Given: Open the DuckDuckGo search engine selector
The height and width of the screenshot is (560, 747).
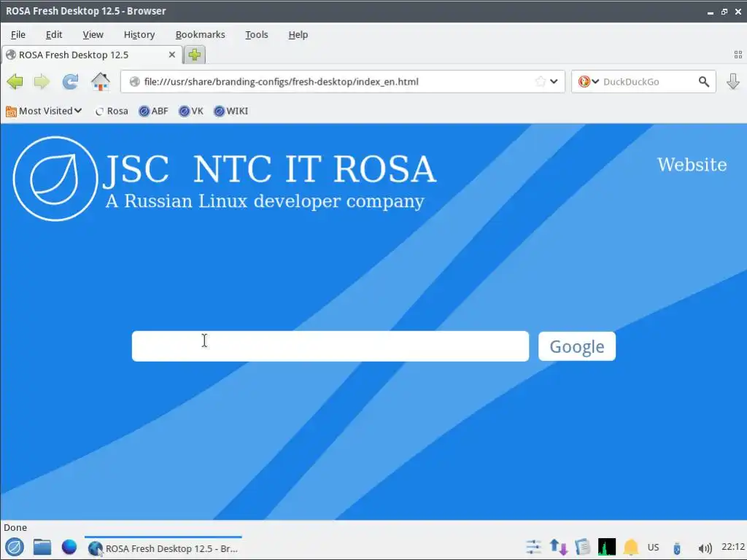Looking at the screenshot, I should click(x=589, y=82).
